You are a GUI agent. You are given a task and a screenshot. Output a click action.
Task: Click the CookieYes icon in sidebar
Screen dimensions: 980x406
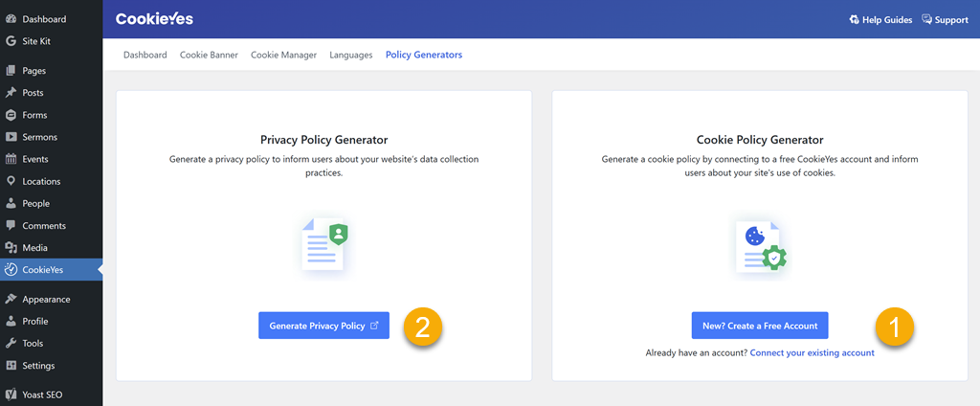pos(11,270)
